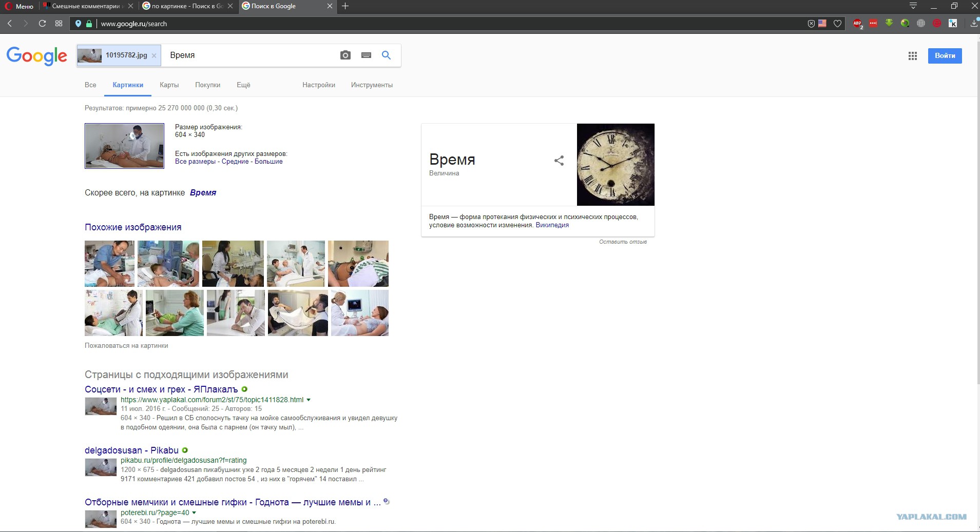
Task: Open the Покупки tab
Action: (207, 85)
